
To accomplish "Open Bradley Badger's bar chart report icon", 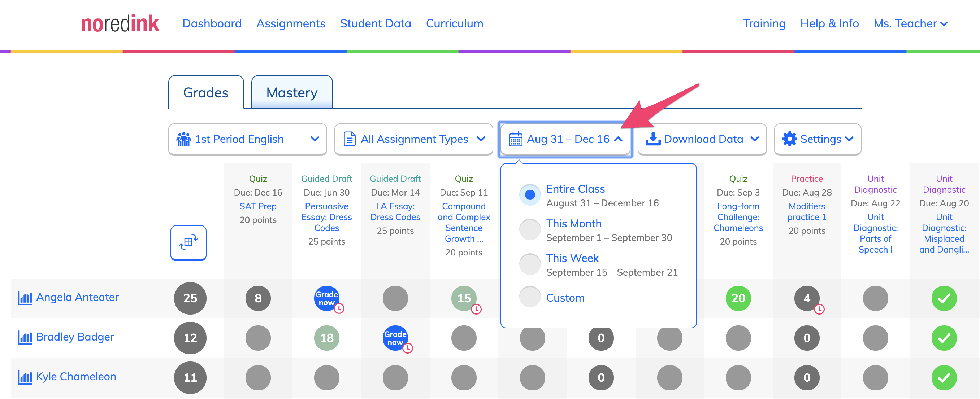I will 25,337.
